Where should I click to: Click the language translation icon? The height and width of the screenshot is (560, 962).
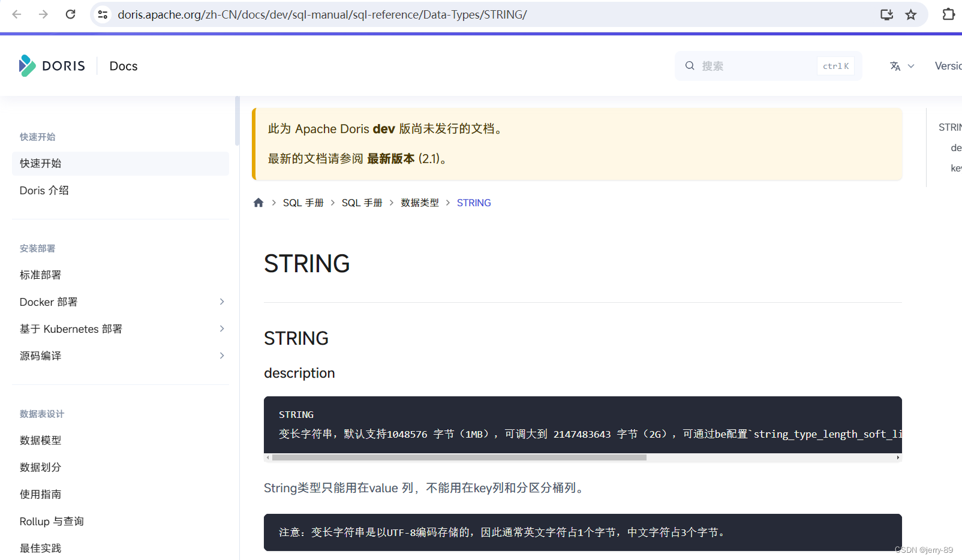tap(895, 65)
